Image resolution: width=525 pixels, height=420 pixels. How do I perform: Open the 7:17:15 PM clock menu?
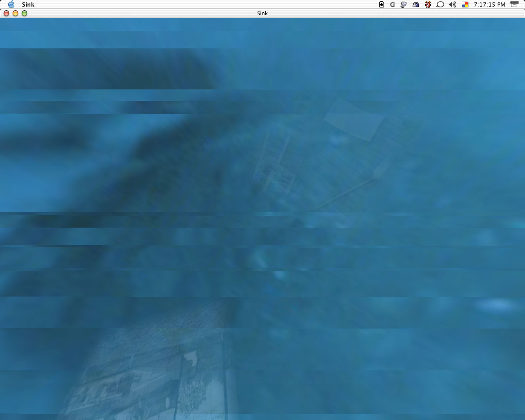click(489, 5)
